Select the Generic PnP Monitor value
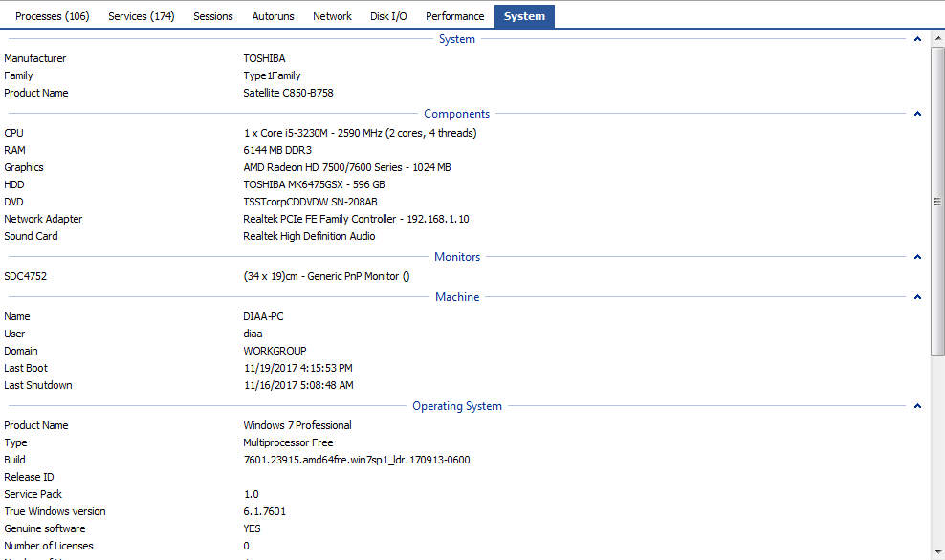Screen dimensions: 945x560 pos(327,276)
